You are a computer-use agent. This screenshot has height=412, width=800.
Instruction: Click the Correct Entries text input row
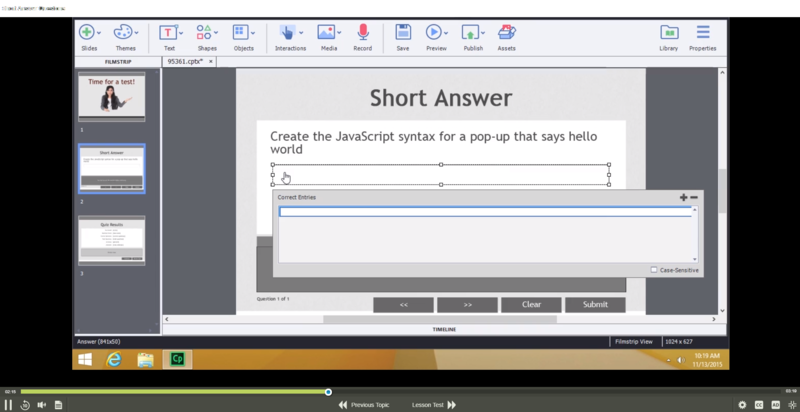[x=485, y=212]
